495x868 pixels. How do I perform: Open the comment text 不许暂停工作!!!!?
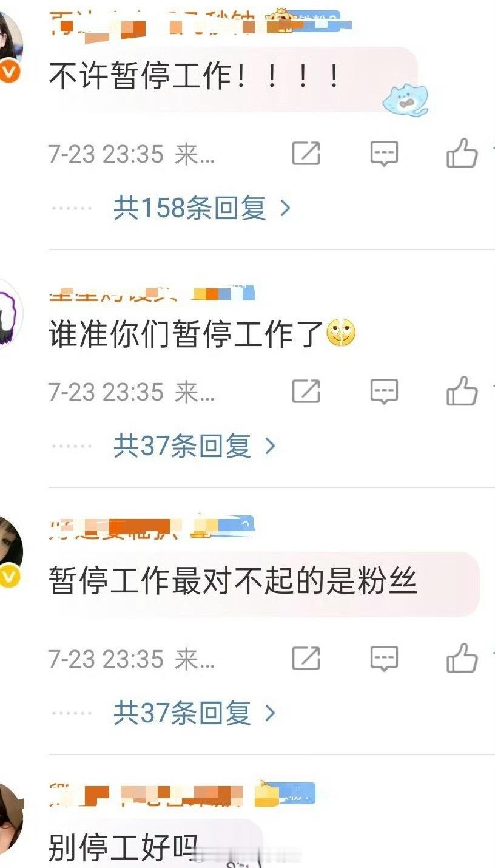[194, 77]
